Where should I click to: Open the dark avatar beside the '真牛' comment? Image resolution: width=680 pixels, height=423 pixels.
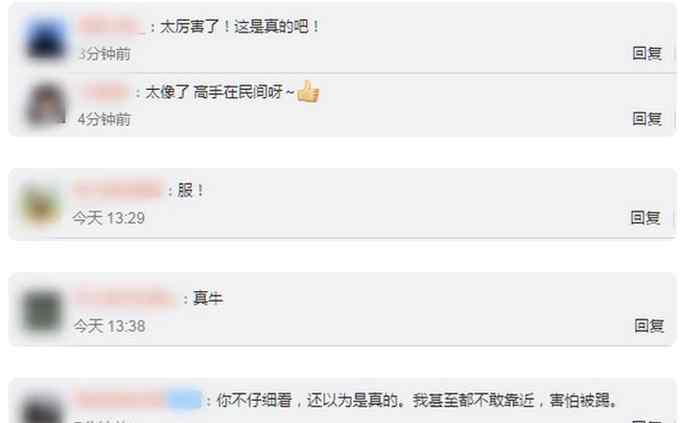point(42,312)
